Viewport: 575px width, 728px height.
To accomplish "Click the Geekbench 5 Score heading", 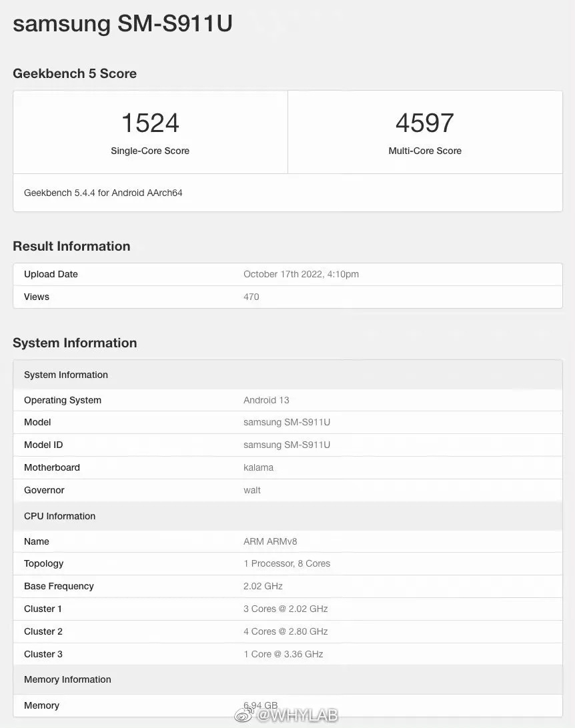I will pos(75,73).
